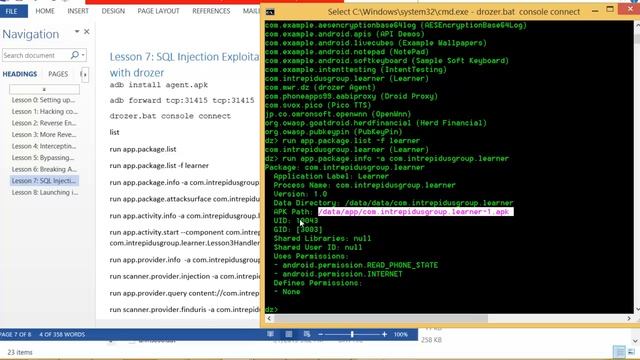The width and height of the screenshot is (640, 360).
Task: Click '23 items' in Explorer status bar
Action: [x=20, y=352]
